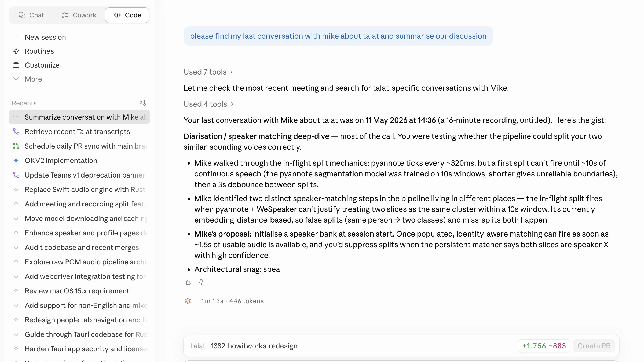This screenshot has width=644, height=362.
Task: Open Move model downloading and caching session
Action: coord(79,218)
